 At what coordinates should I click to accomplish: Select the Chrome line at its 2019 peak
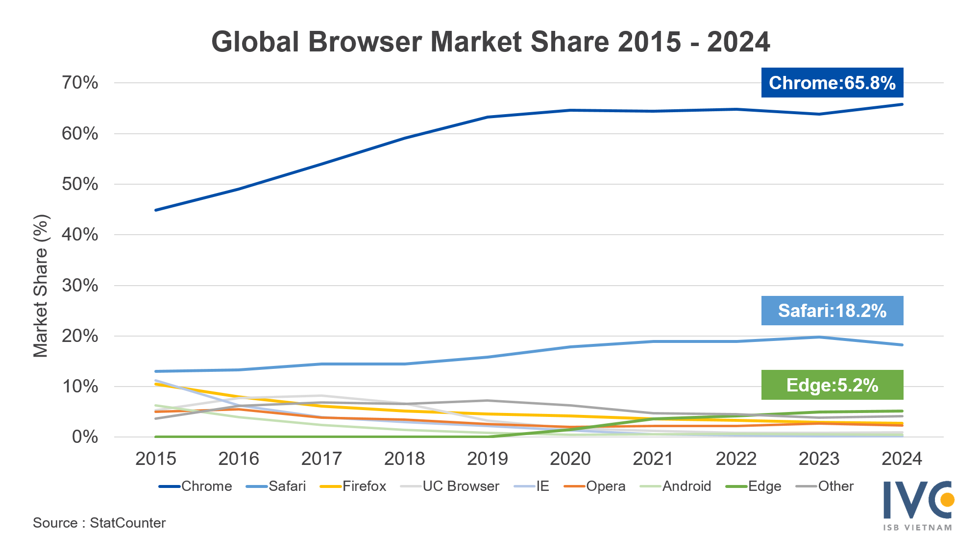pos(488,117)
